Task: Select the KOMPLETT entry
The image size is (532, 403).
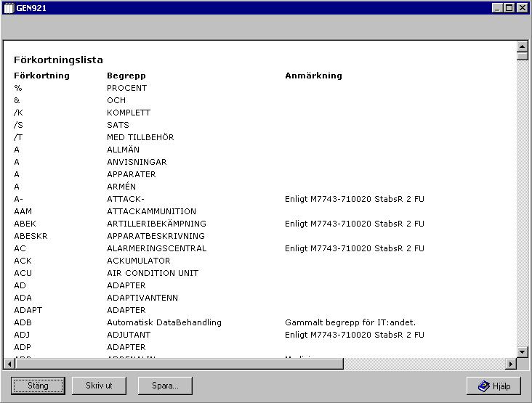Action: click(129, 113)
